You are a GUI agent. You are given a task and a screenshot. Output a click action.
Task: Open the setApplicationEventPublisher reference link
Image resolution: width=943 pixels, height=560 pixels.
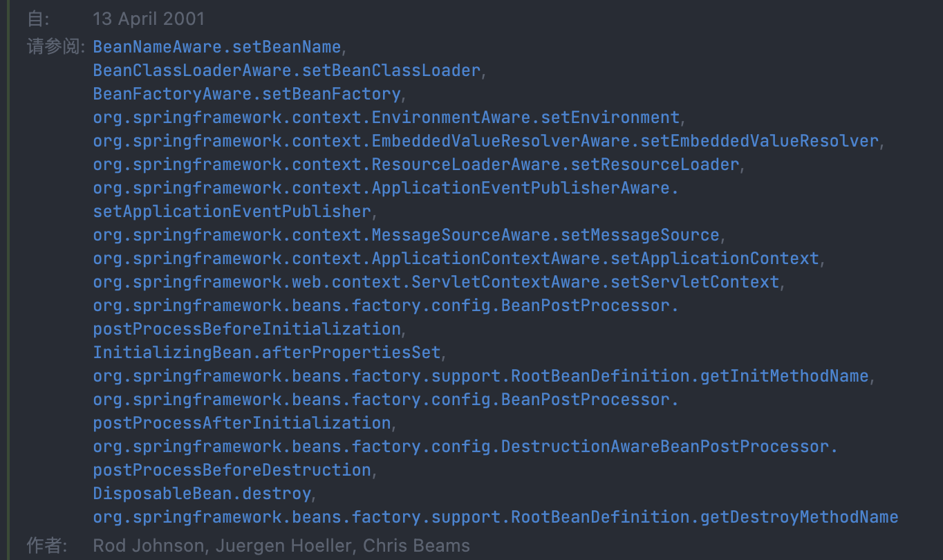pos(232,212)
